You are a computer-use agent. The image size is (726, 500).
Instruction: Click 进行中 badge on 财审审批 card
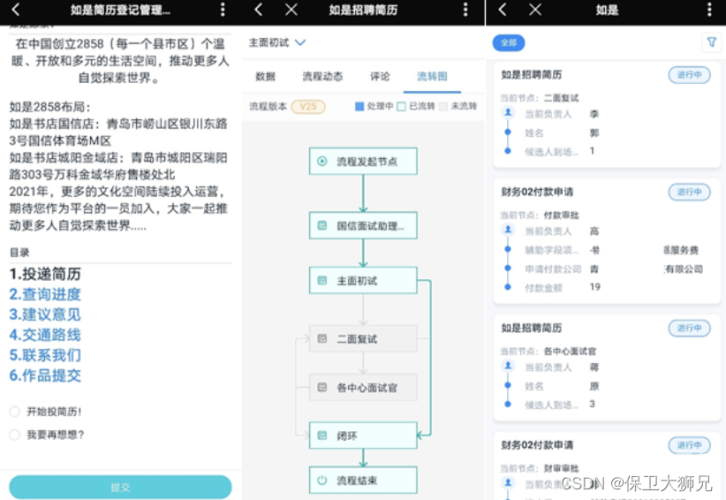tap(689, 445)
